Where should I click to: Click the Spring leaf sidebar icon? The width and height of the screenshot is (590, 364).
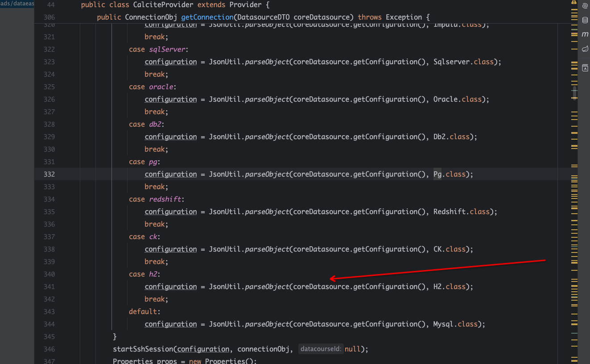click(585, 49)
